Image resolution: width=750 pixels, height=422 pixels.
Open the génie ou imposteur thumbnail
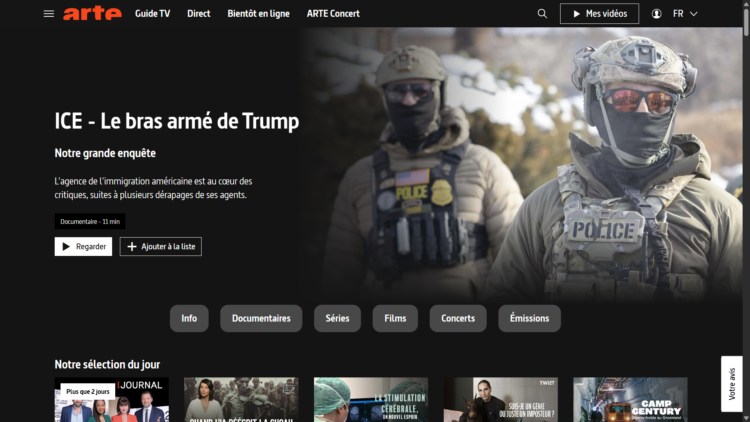point(500,400)
